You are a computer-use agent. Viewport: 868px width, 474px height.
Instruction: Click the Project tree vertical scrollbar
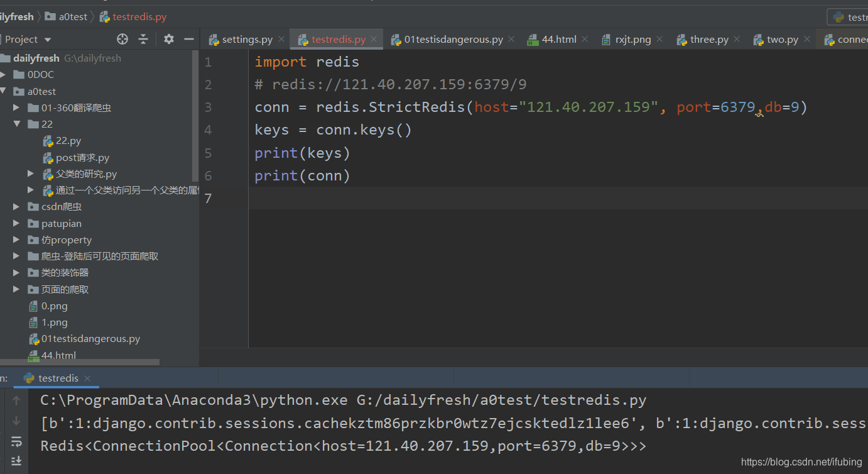click(x=195, y=116)
